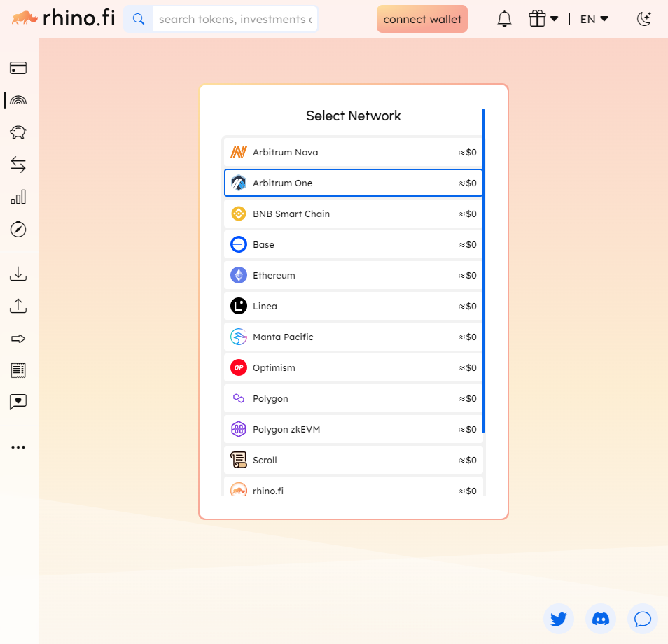Click the connect wallet button
The width and height of the screenshot is (668, 644).
422,19
